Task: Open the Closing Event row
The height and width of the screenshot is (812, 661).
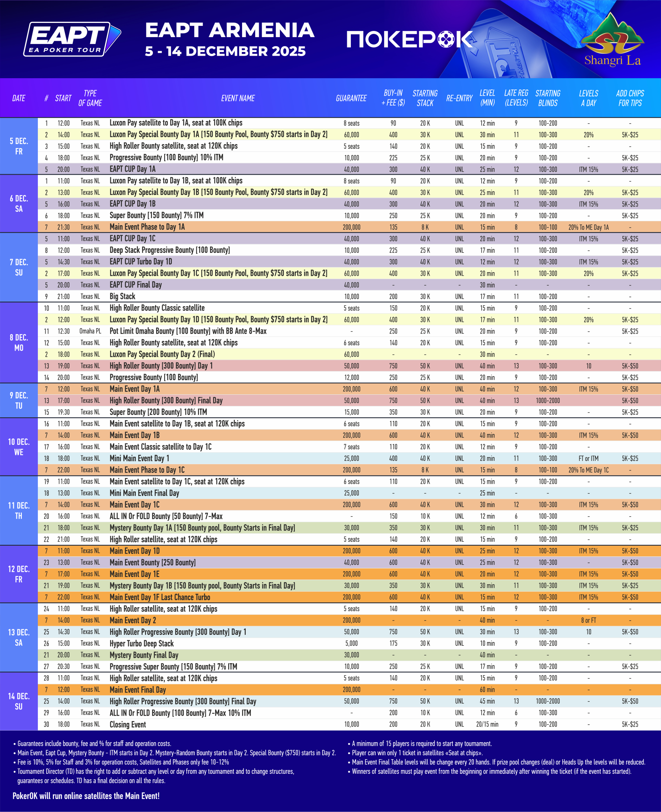Action: [x=127, y=724]
